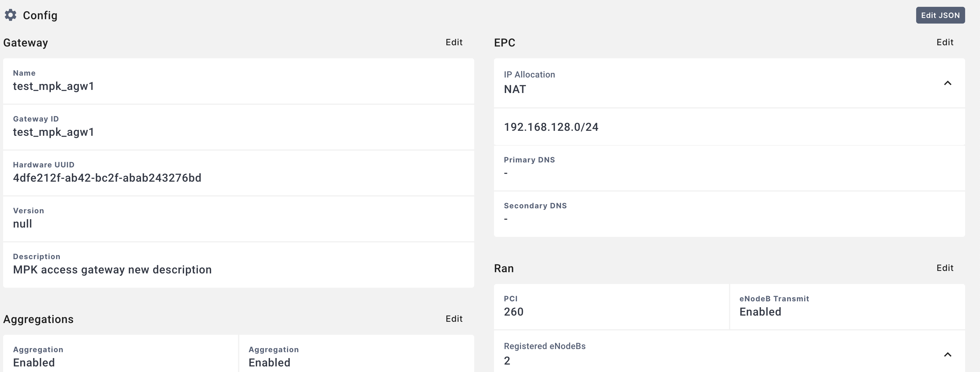The width and height of the screenshot is (980, 372).
Task: Select the Secondary DNS row
Action: pyautogui.click(x=729, y=213)
